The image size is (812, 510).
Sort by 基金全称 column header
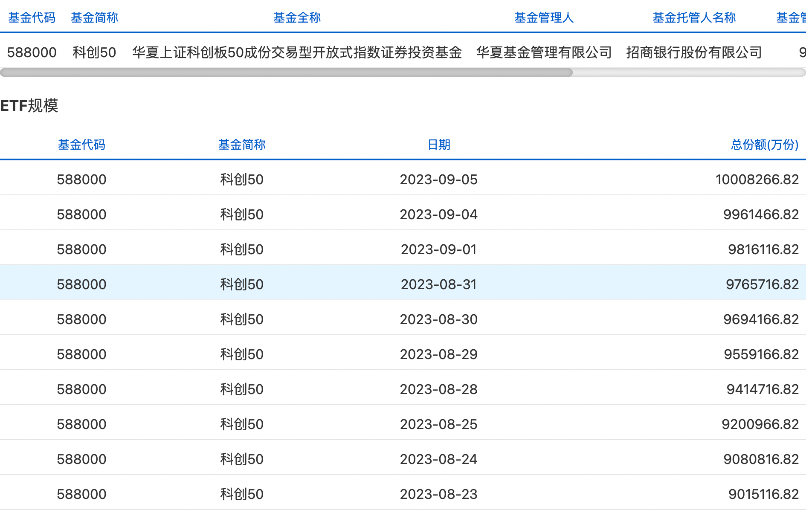pos(297,17)
